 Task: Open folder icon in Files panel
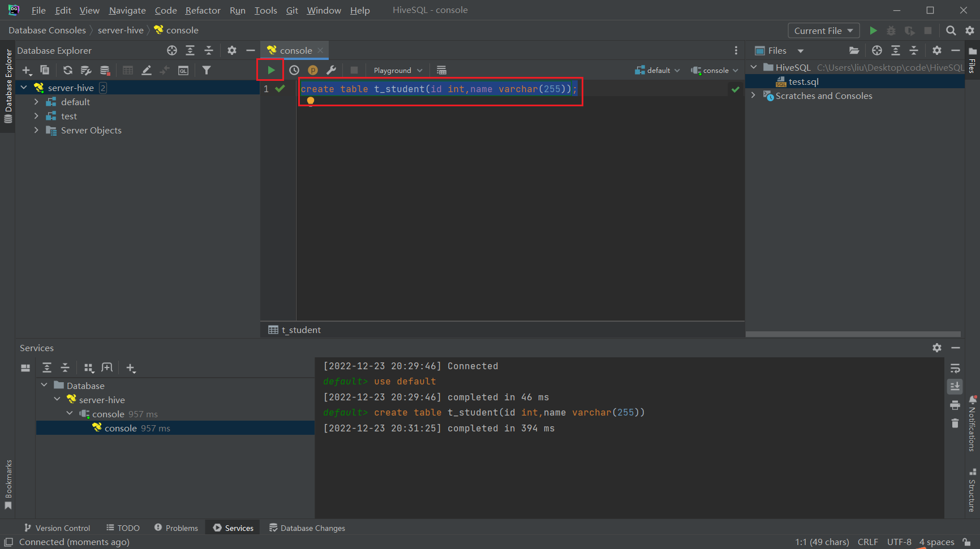point(854,50)
